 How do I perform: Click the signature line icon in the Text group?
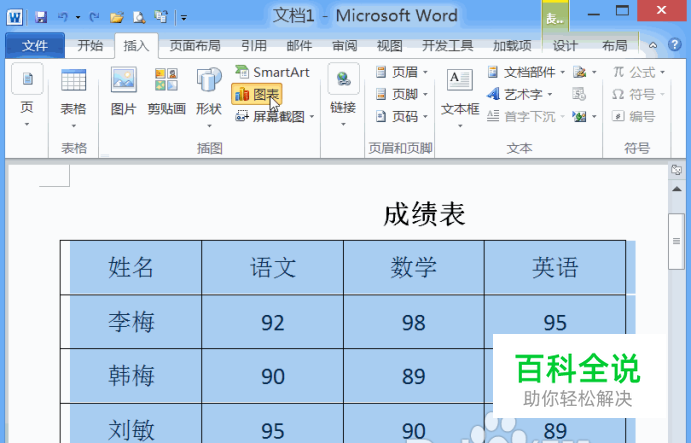[579, 72]
